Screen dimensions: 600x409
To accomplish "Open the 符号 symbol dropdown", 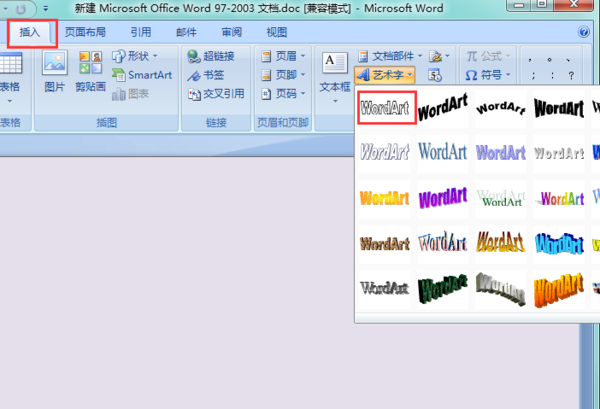I will [x=508, y=75].
